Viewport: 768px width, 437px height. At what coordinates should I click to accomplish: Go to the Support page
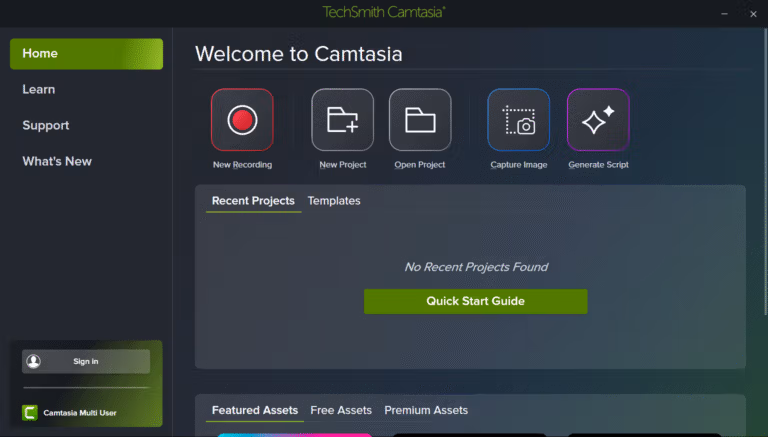[x=46, y=125]
